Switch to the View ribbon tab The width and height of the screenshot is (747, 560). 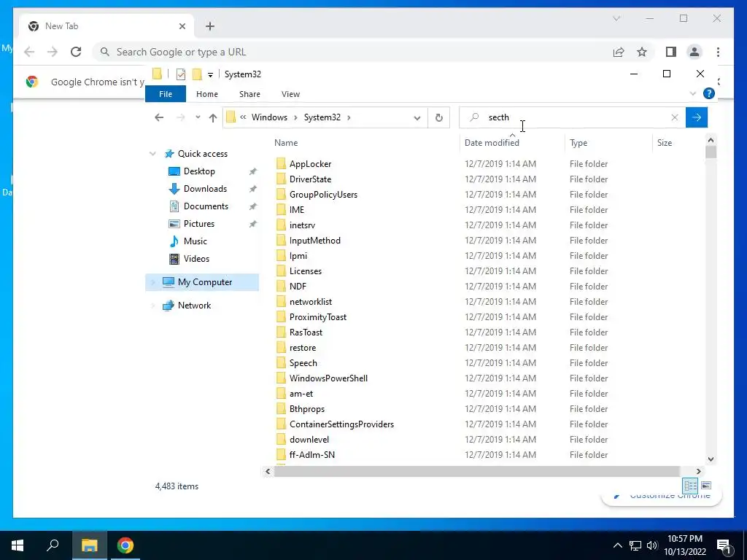(290, 94)
